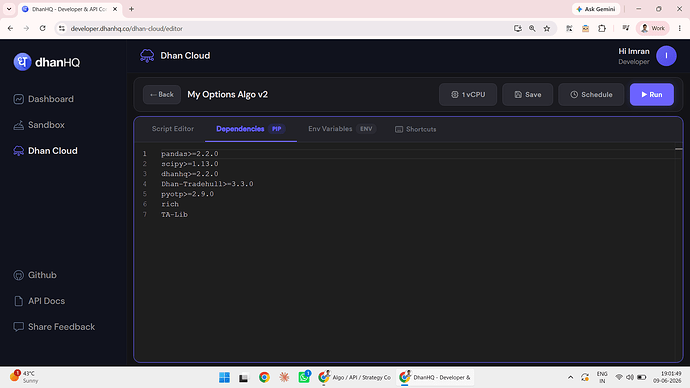Screen dimensions: 690x388
Task: Open the zoom magnifier icon in address bar
Action: (532, 28)
